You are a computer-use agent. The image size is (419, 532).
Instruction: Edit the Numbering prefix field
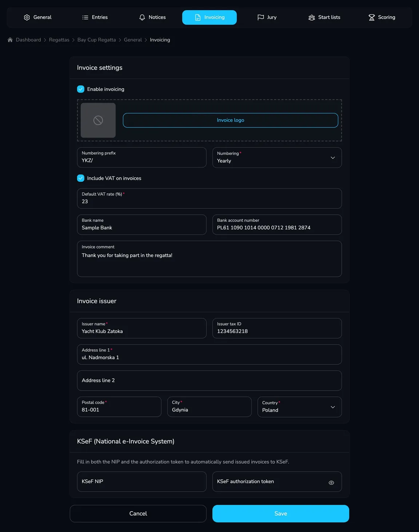[142, 157]
